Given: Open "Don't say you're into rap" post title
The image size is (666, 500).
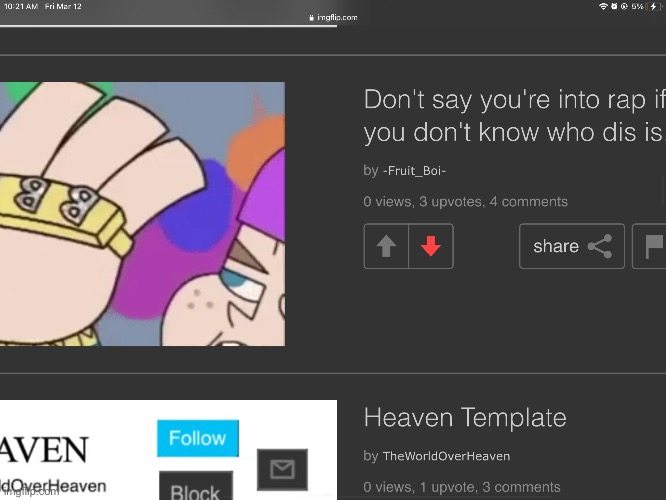Looking at the screenshot, I should click(514, 116).
